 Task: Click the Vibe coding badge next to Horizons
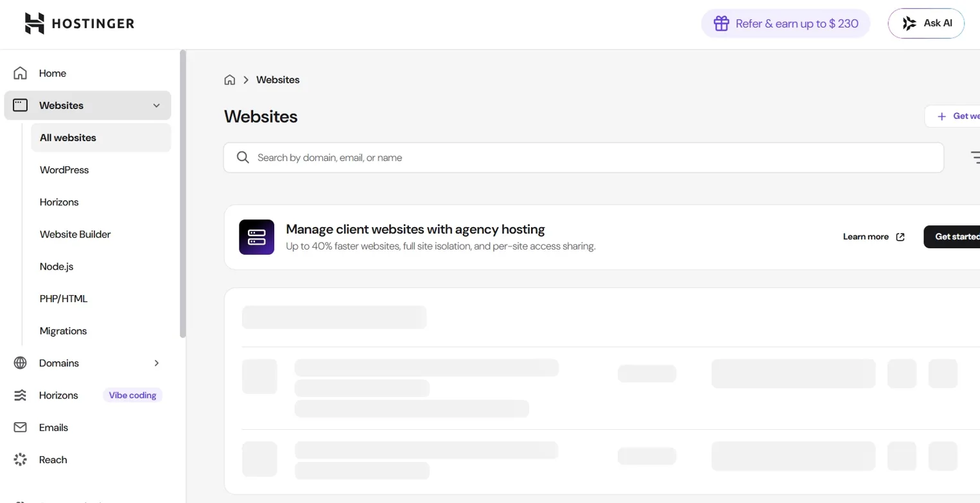(132, 395)
